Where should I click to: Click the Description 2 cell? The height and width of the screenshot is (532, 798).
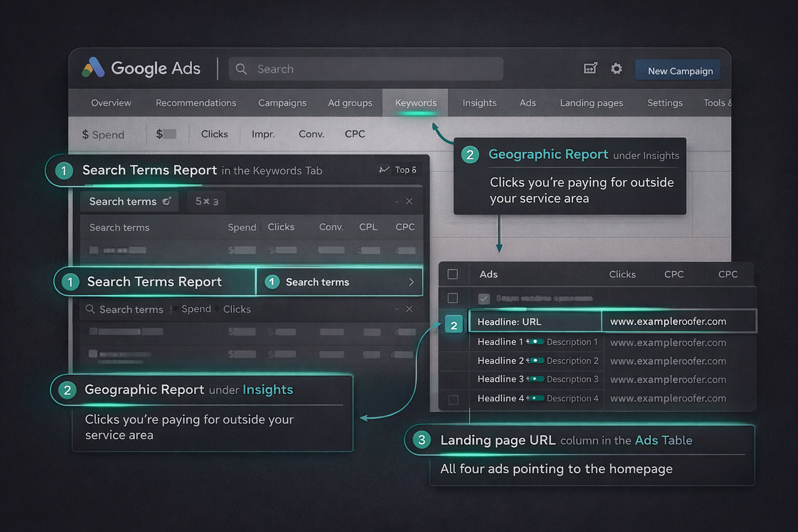click(x=573, y=361)
